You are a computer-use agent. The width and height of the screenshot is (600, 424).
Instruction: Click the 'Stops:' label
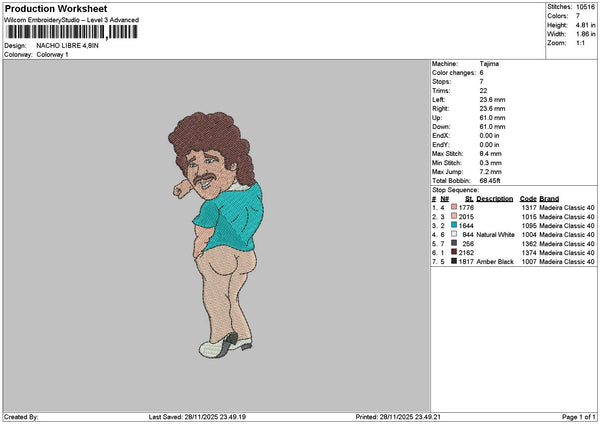coord(442,82)
